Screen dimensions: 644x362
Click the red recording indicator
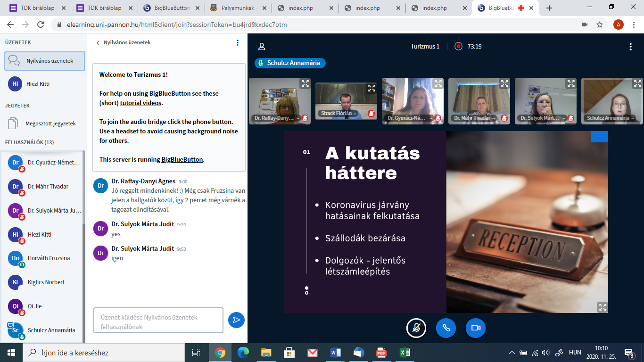(458, 46)
